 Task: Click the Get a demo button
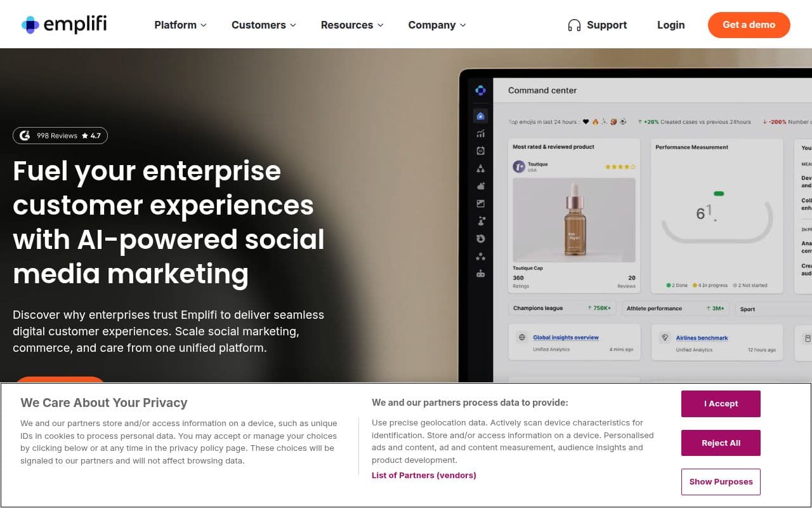point(749,25)
